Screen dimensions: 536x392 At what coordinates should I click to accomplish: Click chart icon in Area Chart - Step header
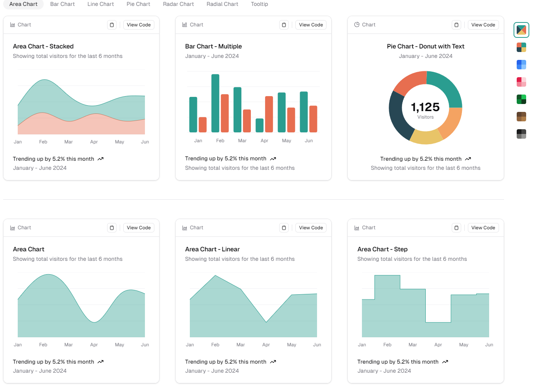click(357, 228)
